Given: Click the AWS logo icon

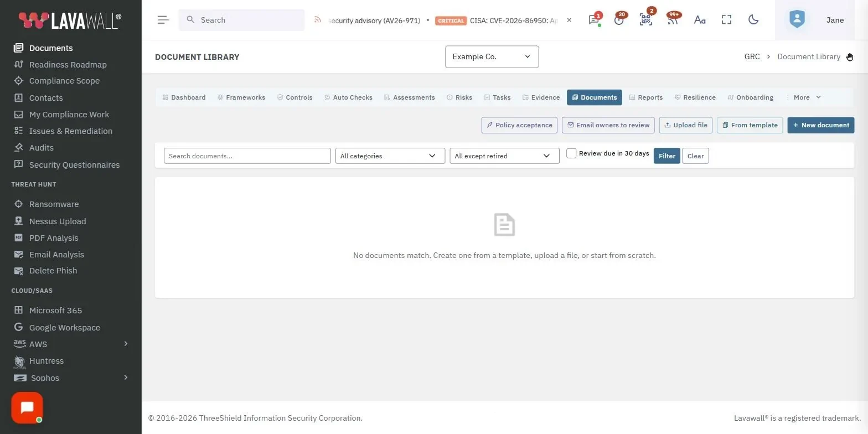Looking at the screenshot, I should [19, 344].
